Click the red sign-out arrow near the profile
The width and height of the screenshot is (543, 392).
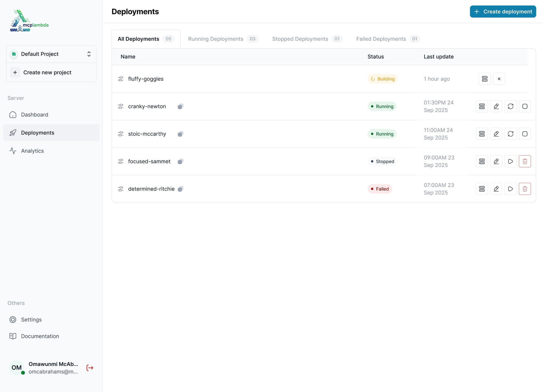[90, 368]
